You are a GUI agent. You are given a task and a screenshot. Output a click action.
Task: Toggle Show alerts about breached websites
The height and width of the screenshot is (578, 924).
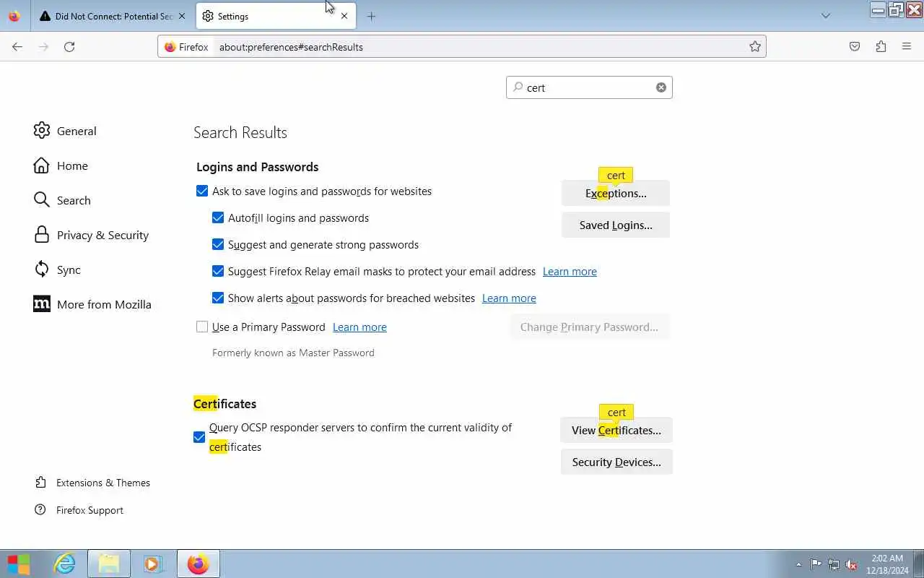click(x=218, y=298)
